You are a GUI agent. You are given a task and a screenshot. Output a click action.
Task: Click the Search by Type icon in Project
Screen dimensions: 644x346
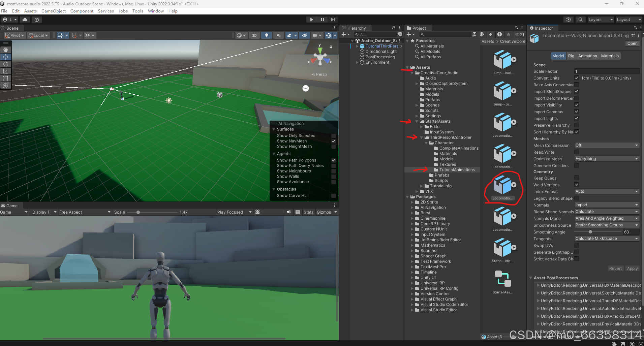click(x=482, y=34)
